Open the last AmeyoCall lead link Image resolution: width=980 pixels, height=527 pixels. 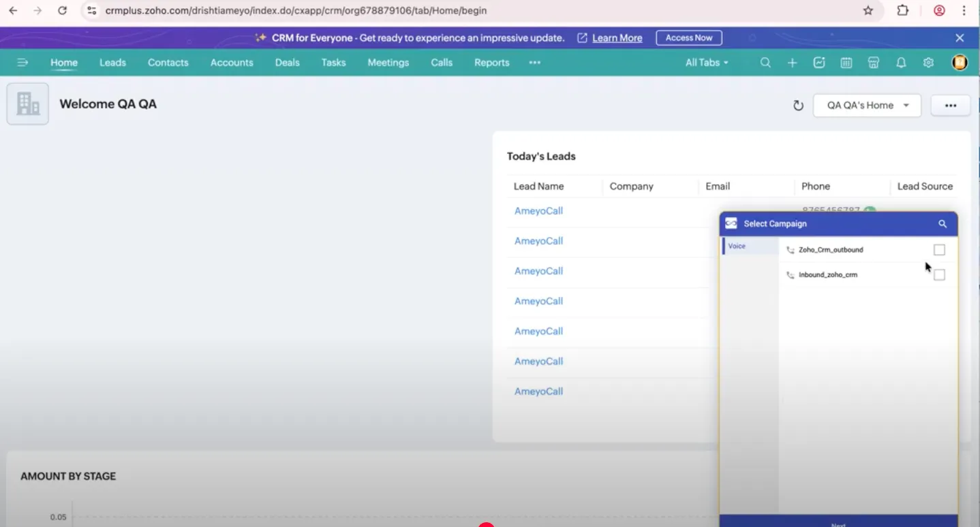[x=538, y=392]
